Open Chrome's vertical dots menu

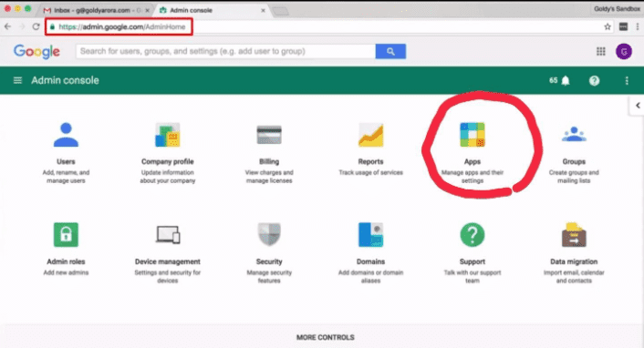(x=638, y=26)
